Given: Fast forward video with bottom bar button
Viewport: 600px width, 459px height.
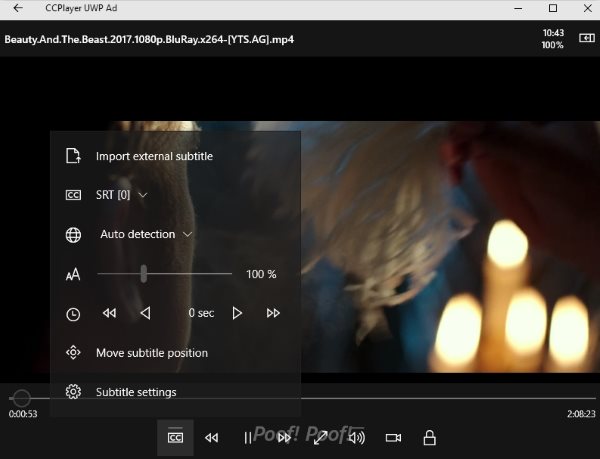Looking at the screenshot, I should pos(284,438).
